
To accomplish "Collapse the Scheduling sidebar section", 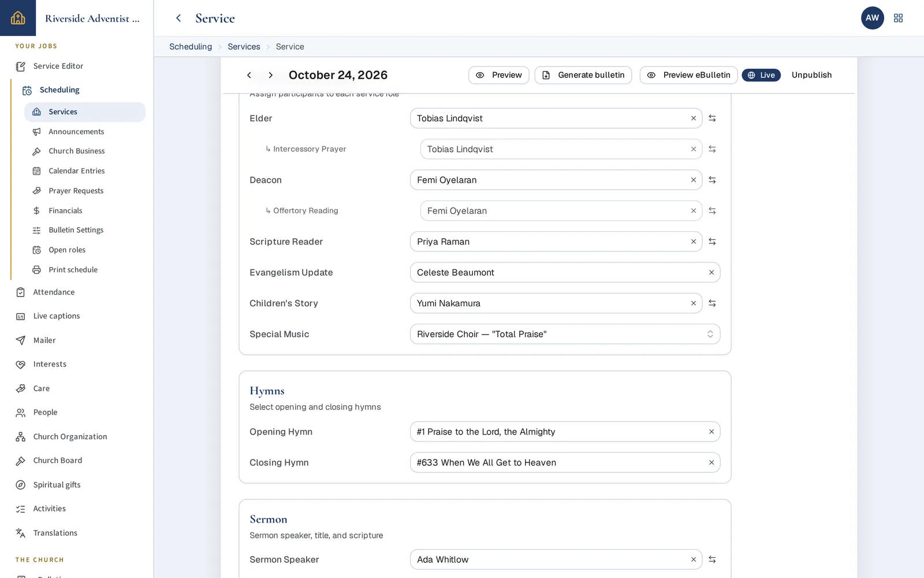I will tap(59, 90).
